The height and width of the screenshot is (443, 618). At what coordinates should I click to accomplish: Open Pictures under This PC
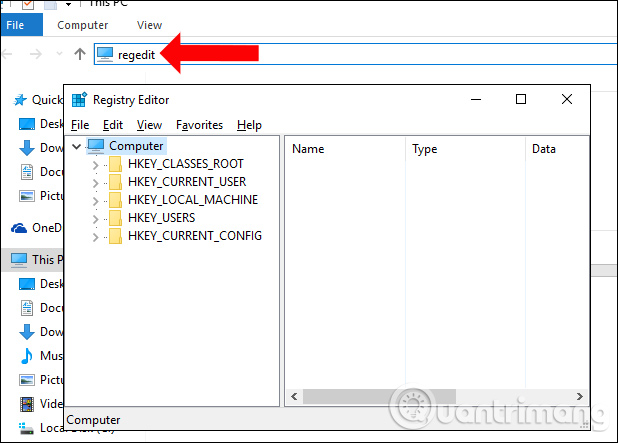[41, 380]
